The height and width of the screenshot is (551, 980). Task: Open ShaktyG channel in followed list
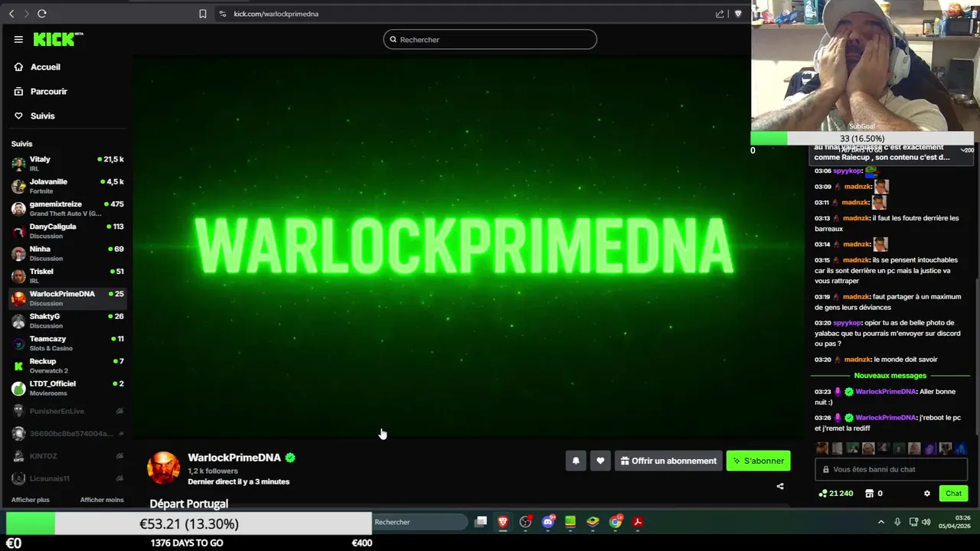pyautogui.click(x=67, y=321)
